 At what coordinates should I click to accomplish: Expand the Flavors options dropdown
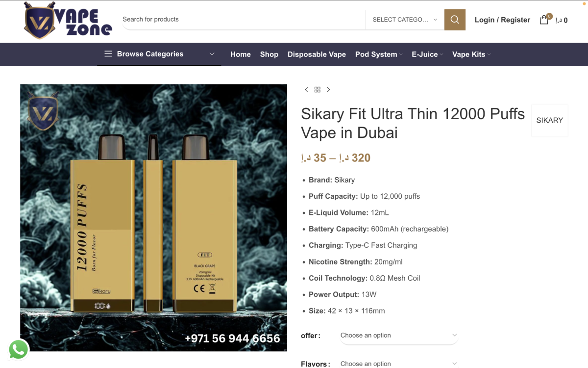point(398,364)
